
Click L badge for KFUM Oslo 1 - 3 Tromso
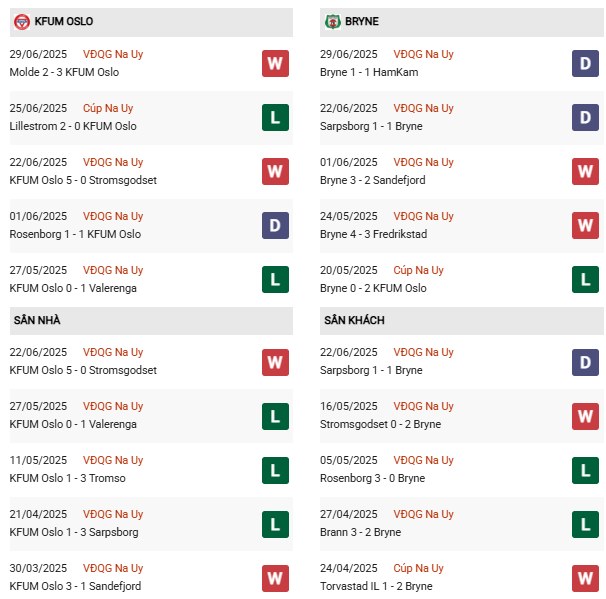click(275, 470)
